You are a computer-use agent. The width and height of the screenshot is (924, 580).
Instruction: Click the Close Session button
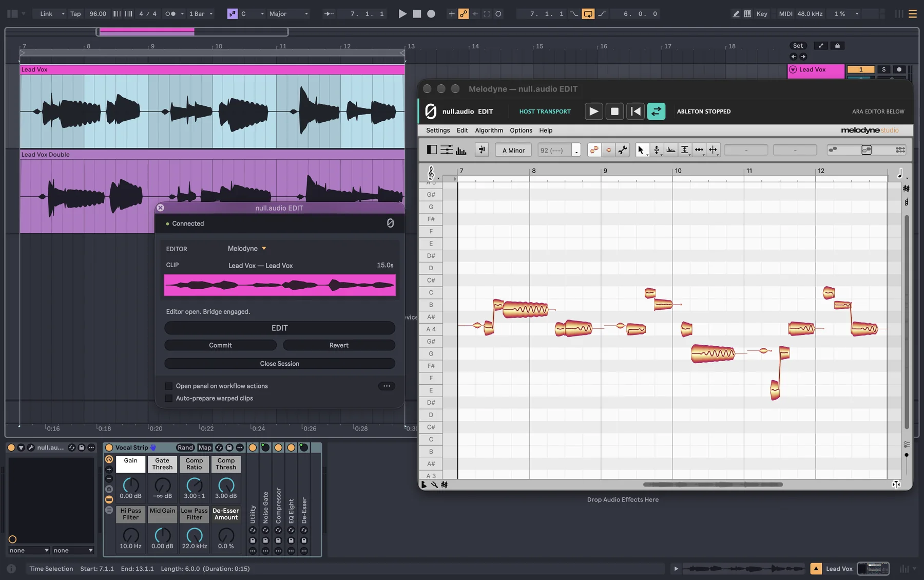[x=280, y=364]
